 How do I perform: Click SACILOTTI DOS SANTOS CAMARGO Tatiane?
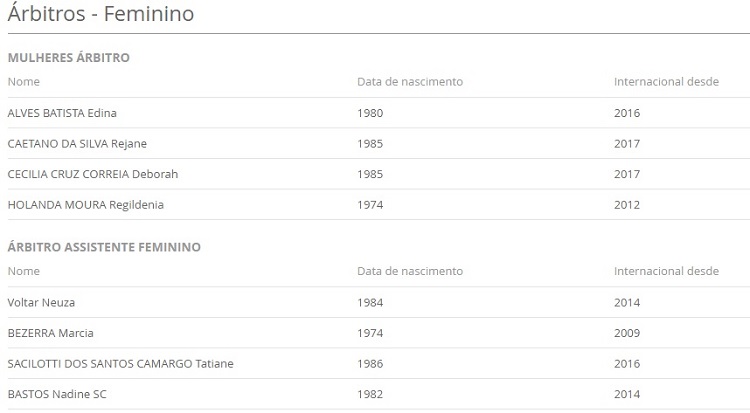121,364
